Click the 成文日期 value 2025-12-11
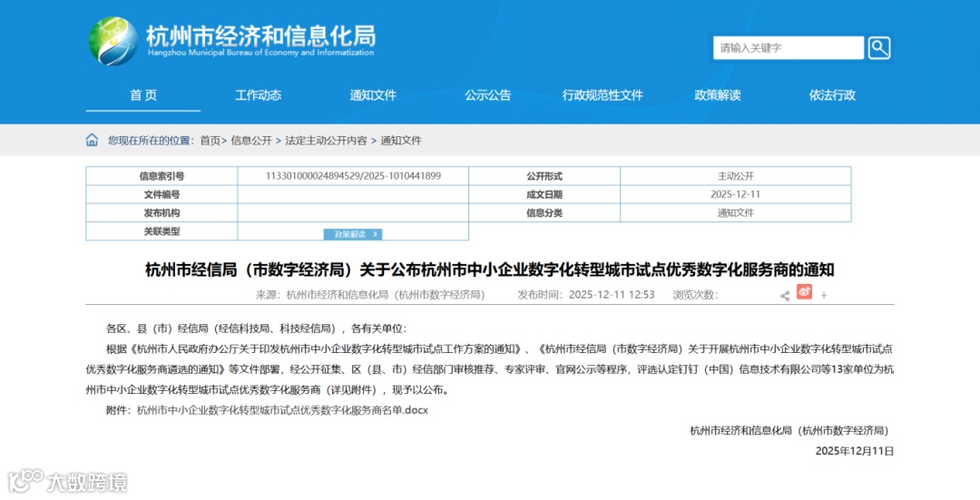Screen dimensions: 980x500 (x=736, y=194)
